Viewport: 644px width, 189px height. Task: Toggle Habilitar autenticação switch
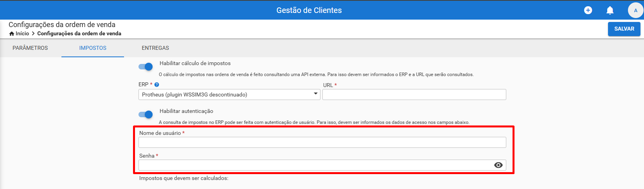coord(146,114)
